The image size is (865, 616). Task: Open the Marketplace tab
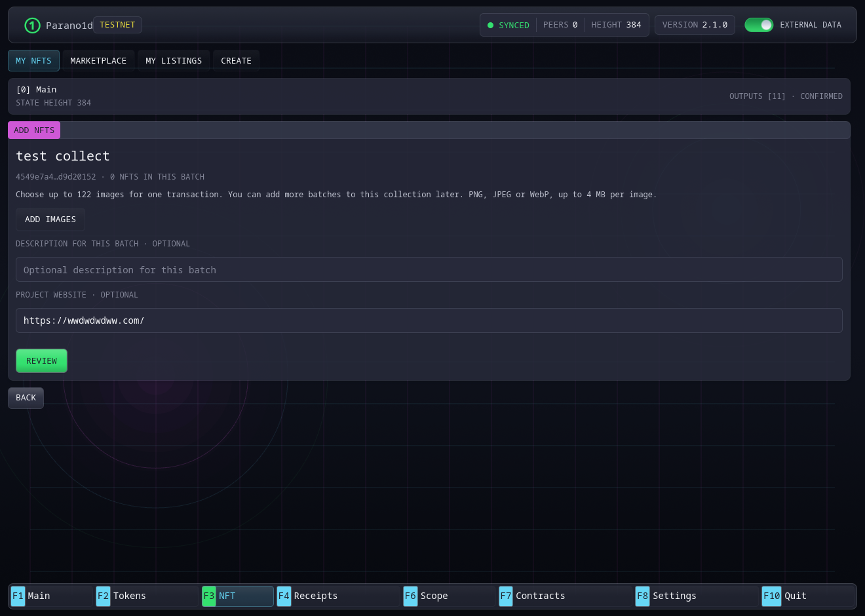coord(98,61)
